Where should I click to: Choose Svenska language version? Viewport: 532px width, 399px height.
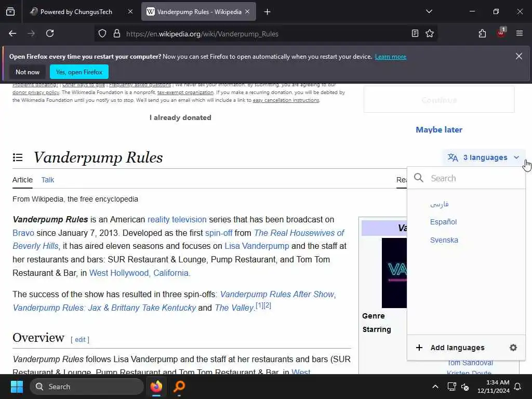tap(444, 240)
